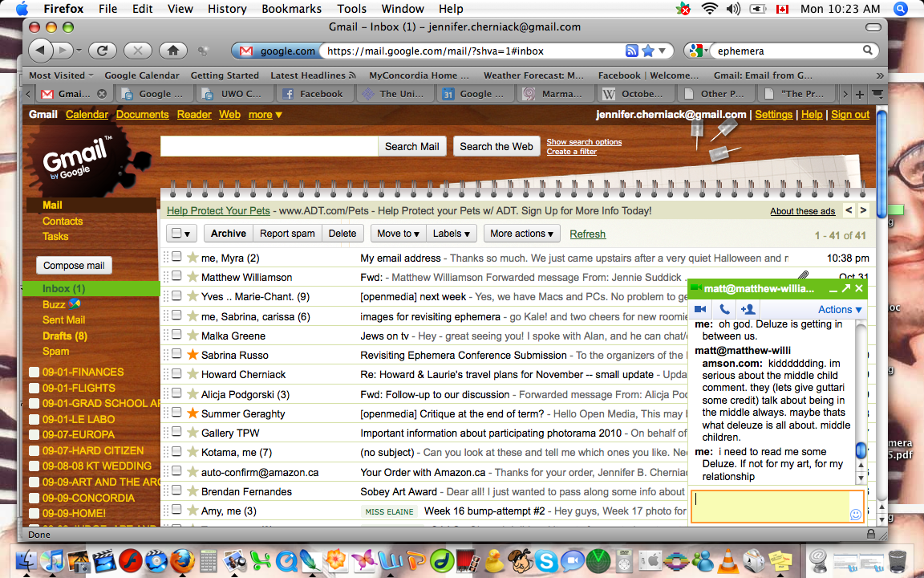Viewport: 924px width, 578px height.
Task: Click the page vertical scrollbar thumb
Action: coord(881,164)
